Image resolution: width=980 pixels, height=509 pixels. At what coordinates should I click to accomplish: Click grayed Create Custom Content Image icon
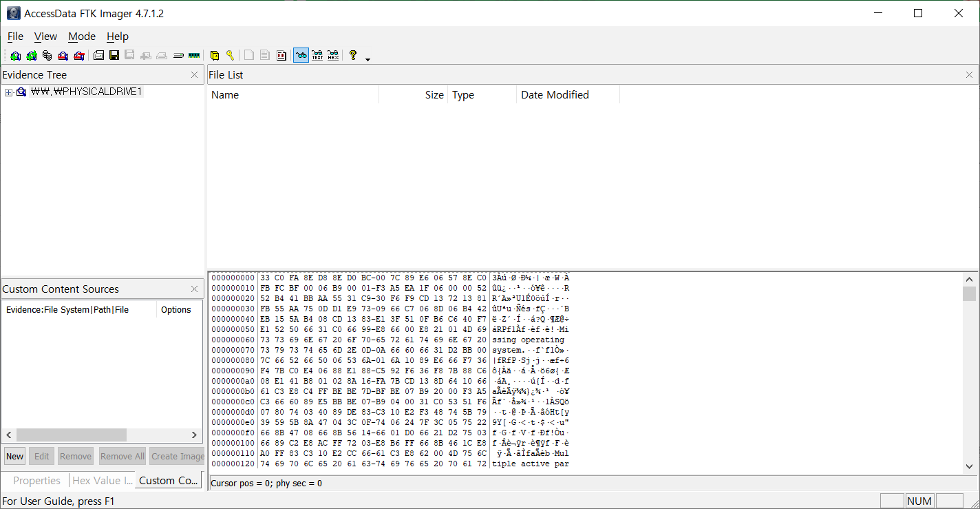click(x=162, y=56)
